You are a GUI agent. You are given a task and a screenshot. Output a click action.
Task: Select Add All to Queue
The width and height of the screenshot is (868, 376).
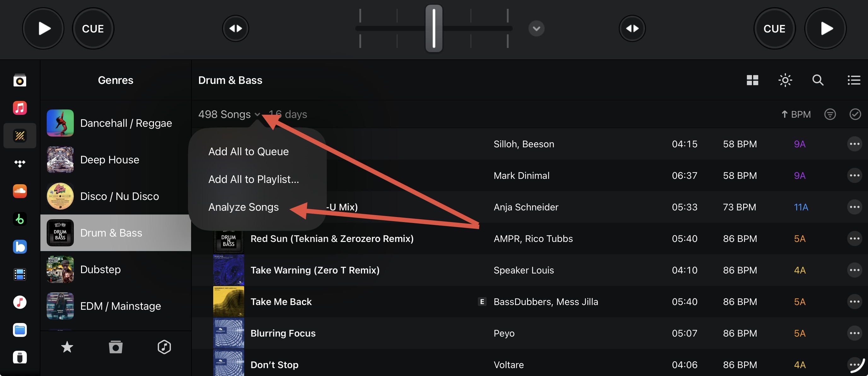248,152
